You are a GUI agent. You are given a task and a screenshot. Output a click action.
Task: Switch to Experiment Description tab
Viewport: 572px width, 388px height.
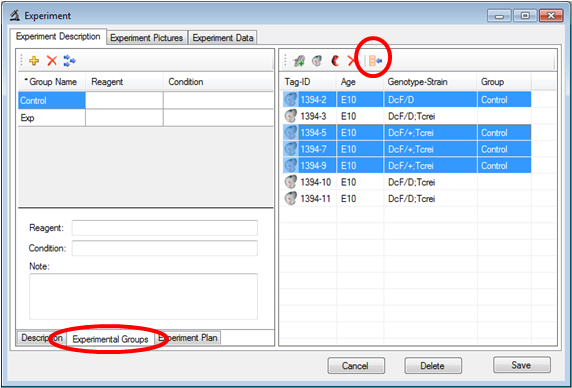pos(58,37)
